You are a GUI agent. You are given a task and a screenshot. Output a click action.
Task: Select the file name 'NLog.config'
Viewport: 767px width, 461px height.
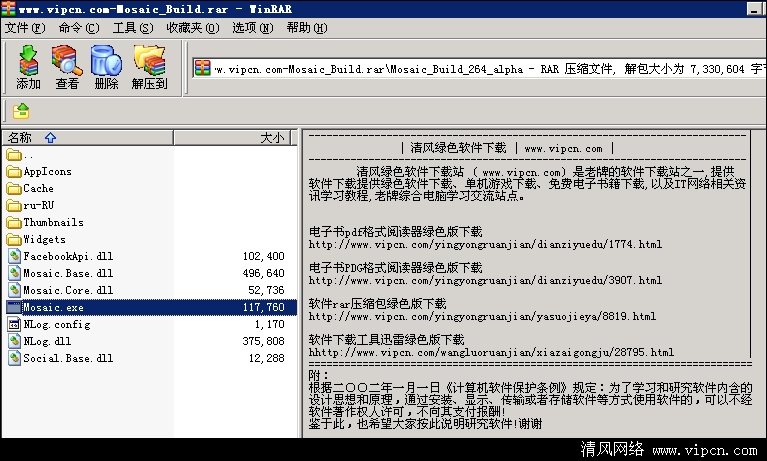(57, 324)
